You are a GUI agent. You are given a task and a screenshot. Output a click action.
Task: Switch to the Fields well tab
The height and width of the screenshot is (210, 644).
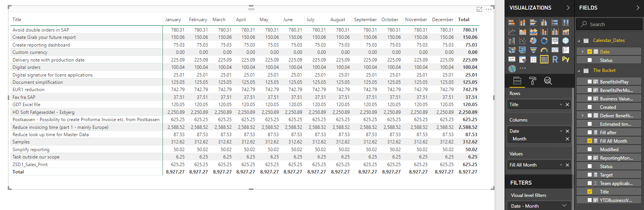pos(517,81)
